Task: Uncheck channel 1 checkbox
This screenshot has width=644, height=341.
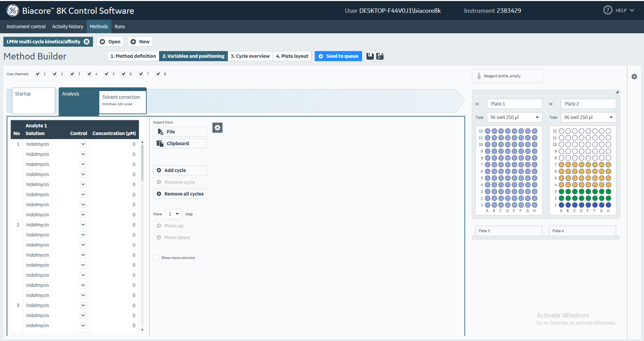Action: pos(38,74)
